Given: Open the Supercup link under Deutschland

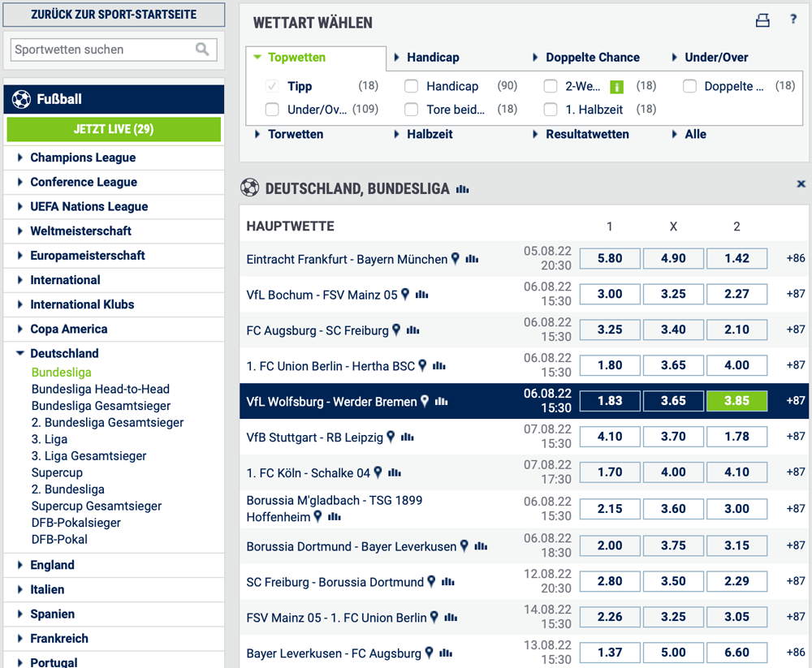Looking at the screenshot, I should coord(57,472).
